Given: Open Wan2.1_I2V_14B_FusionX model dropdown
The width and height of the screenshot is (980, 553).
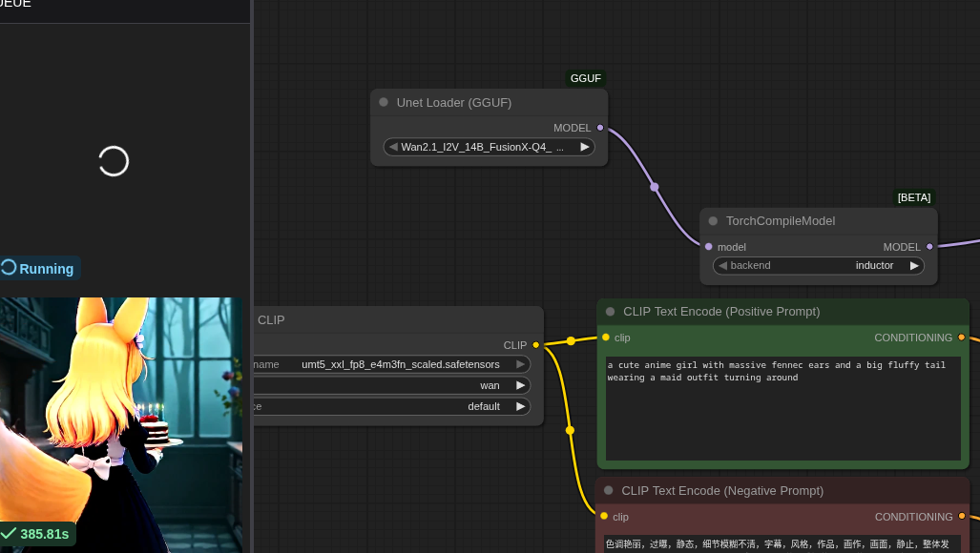Looking at the screenshot, I should point(489,147).
